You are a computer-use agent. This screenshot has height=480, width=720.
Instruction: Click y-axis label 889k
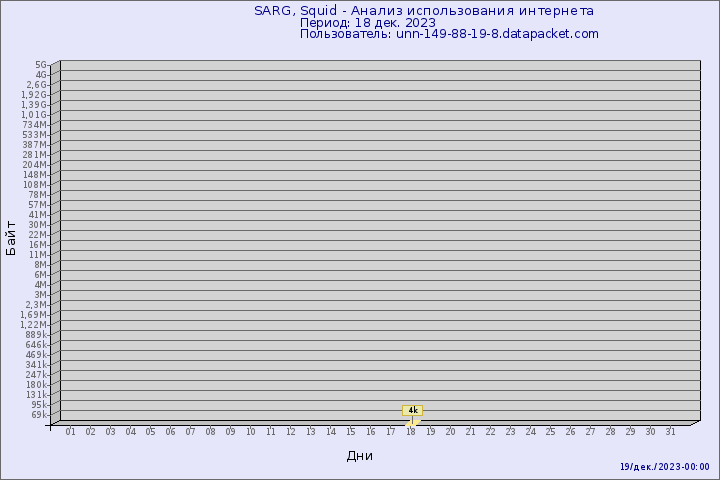click(x=36, y=335)
